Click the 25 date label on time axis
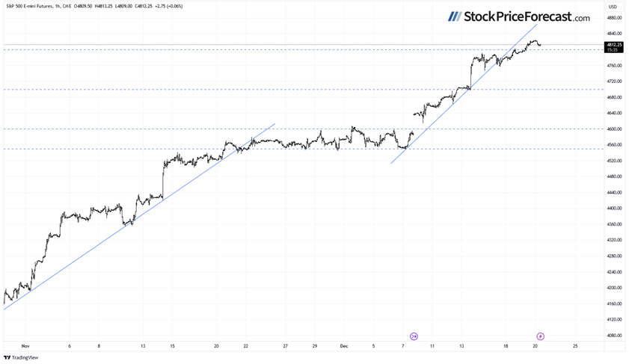Image resolution: width=629 pixels, height=364 pixels. click(x=574, y=346)
